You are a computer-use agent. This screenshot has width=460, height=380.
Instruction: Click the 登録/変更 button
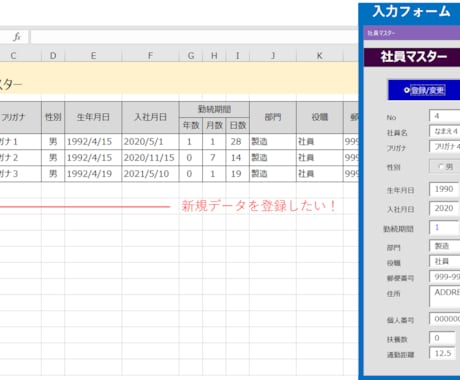(x=424, y=90)
